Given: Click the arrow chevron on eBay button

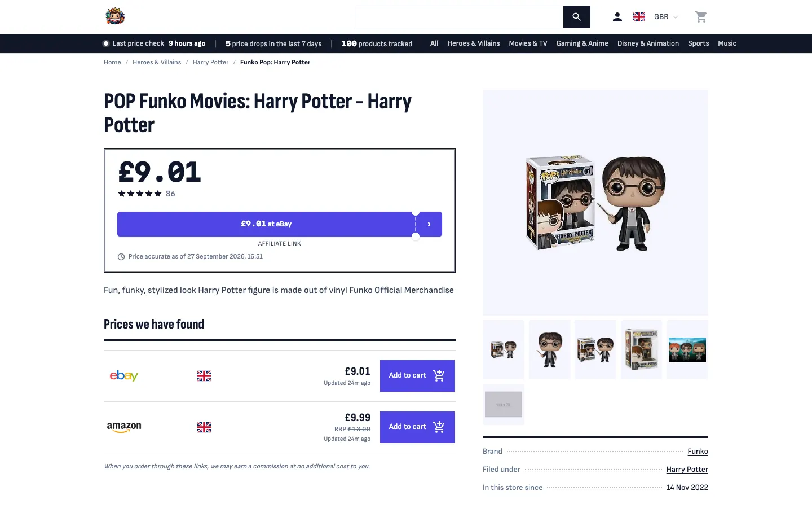Looking at the screenshot, I should click(429, 224).
